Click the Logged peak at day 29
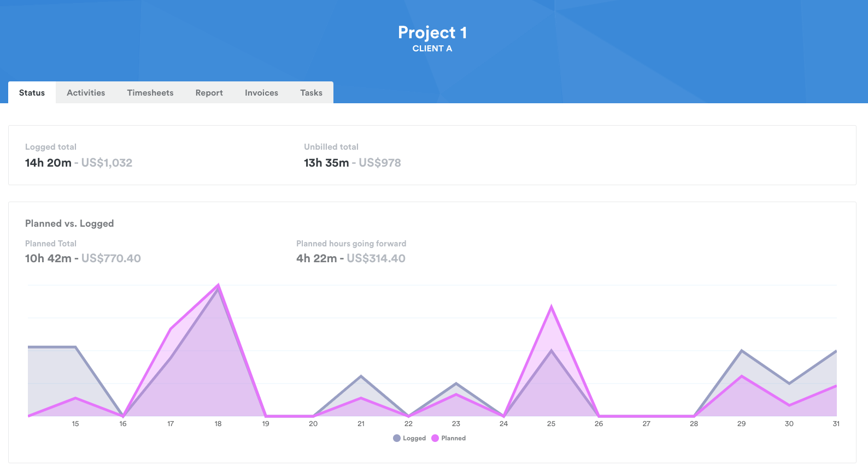 pyautogui.click(x=741, y=350)
